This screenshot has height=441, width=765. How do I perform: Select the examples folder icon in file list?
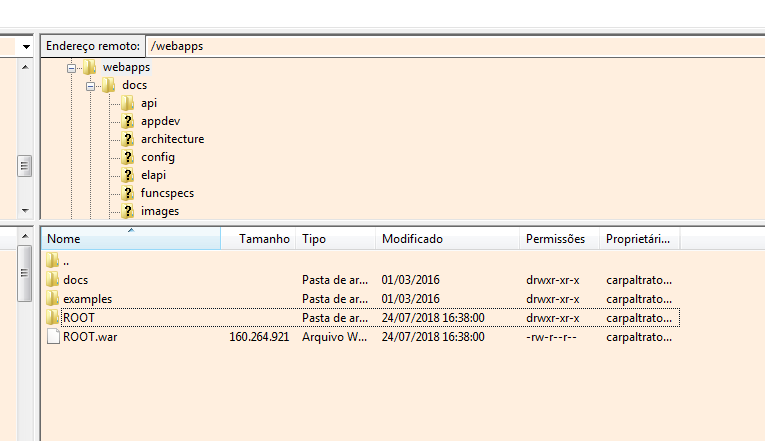[53, 299]
